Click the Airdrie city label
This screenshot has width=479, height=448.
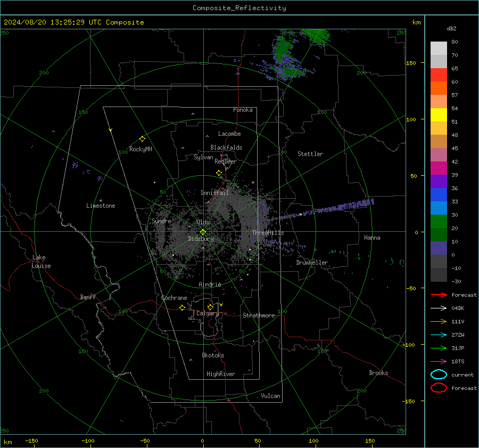point(210,284)
